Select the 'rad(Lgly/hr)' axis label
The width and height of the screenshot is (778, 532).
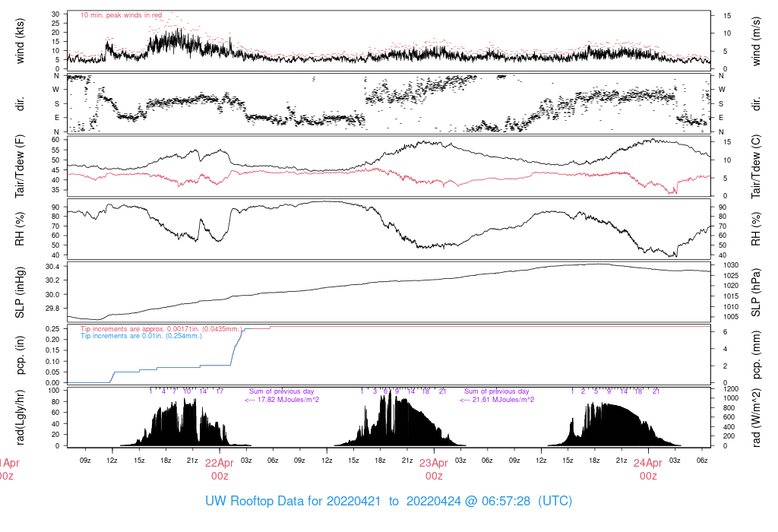(20, 417)
